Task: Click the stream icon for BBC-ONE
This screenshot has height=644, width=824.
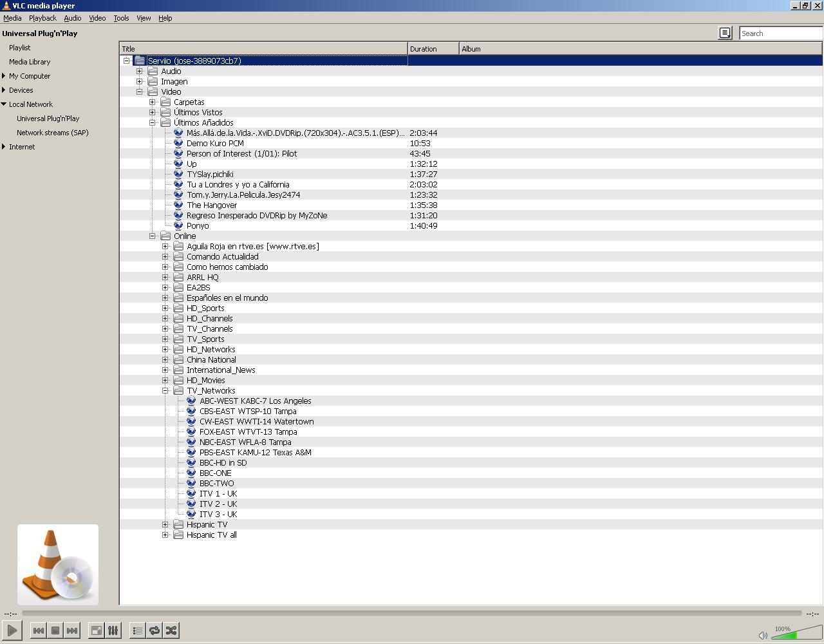Action: [x=191, y=473]
